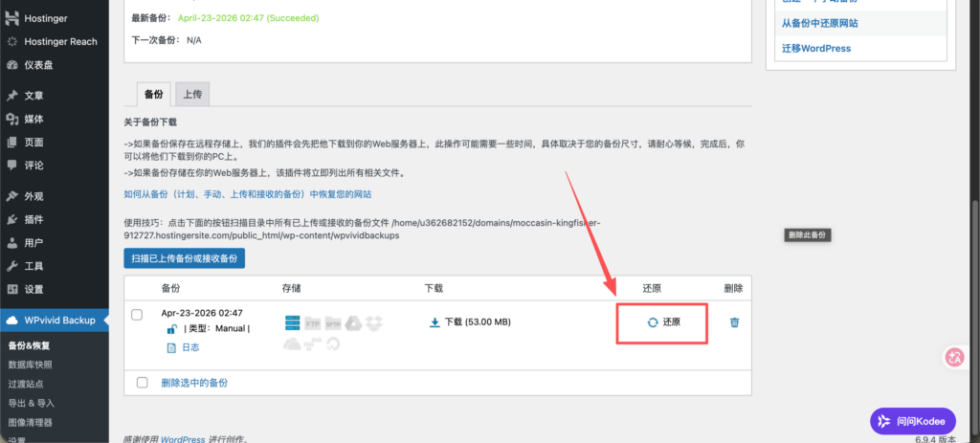
Task: Click the latest backup status Succeeded text
Action: (x=250, y=18)
